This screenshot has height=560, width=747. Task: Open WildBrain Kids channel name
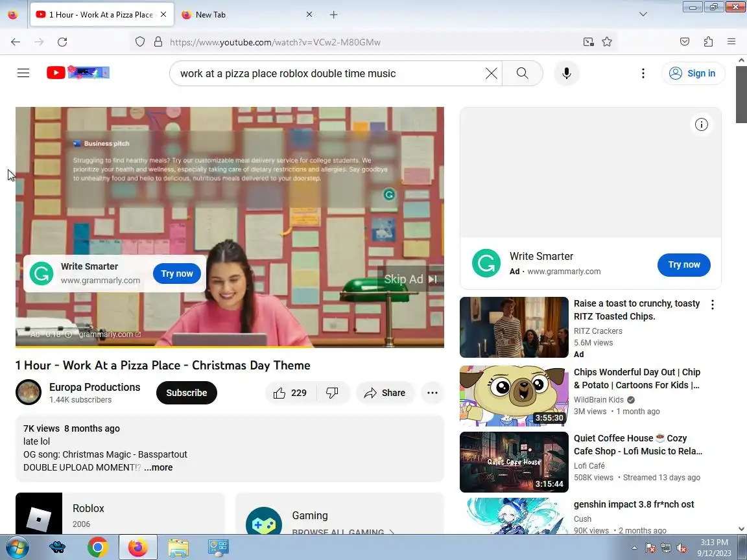tap(599, 399)
